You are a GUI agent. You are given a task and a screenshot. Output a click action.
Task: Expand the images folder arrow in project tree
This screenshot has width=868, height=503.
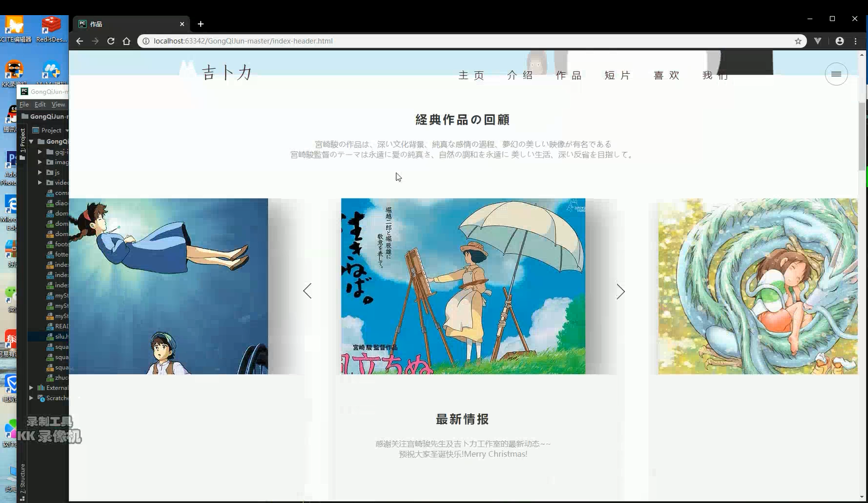point(40,162)
